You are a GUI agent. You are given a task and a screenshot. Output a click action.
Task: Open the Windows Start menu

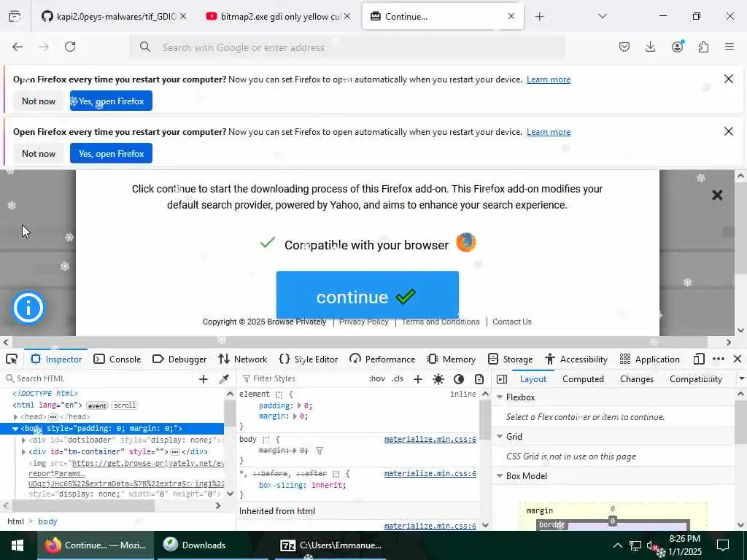point(18,545)
